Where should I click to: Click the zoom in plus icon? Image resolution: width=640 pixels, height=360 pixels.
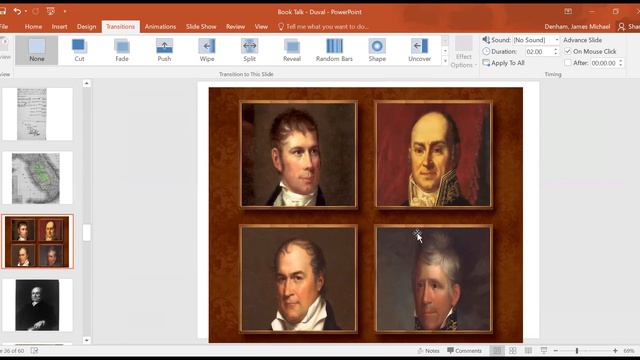(615, 351)
